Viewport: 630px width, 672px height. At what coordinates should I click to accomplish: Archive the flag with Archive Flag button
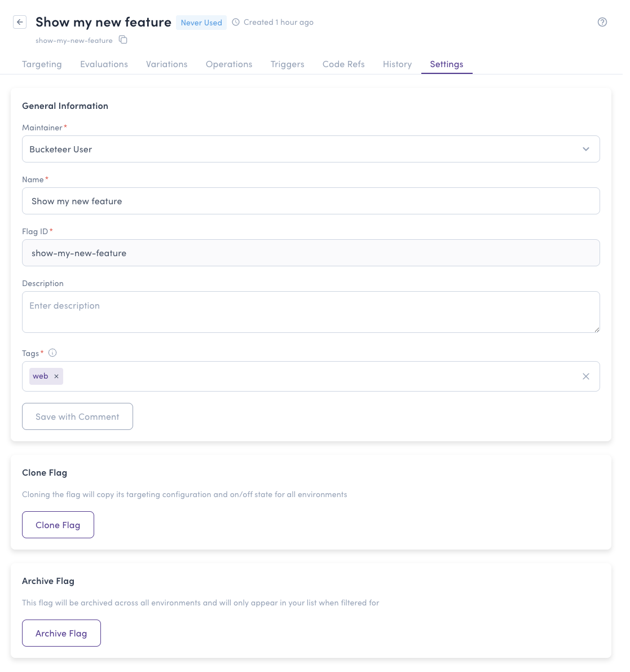pyautogui.click(x=61, y=633)
